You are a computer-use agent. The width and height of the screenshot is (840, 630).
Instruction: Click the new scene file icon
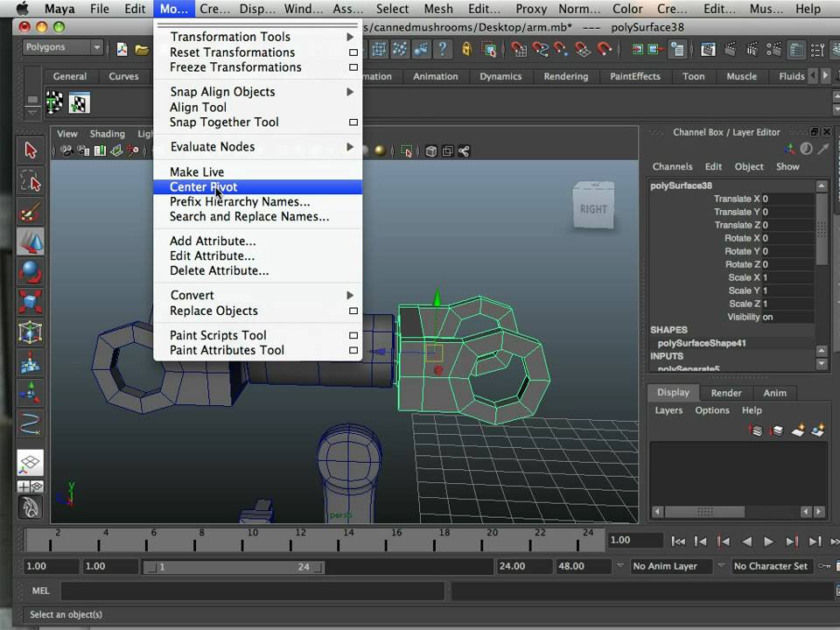122,50
